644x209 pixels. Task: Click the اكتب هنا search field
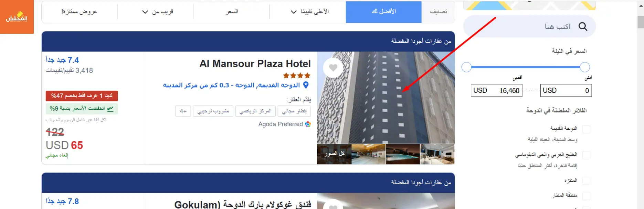point(529,27)
